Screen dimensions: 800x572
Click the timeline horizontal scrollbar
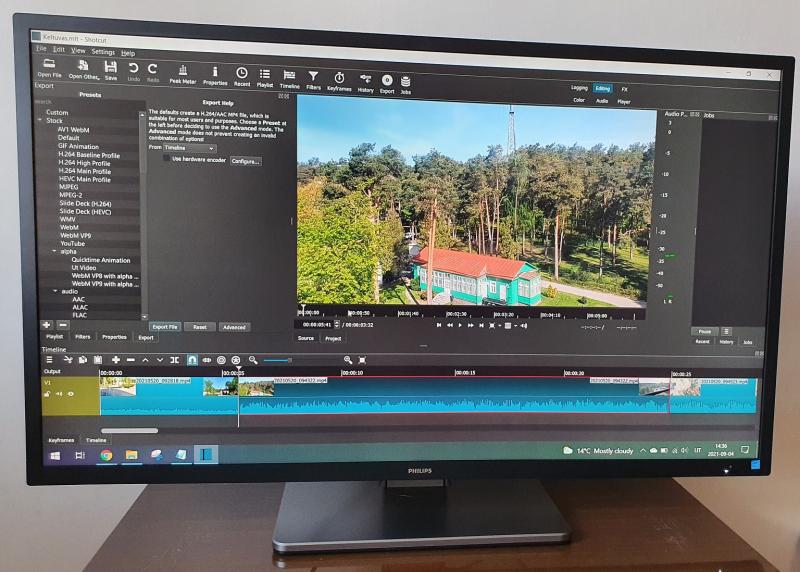(130, 430)
